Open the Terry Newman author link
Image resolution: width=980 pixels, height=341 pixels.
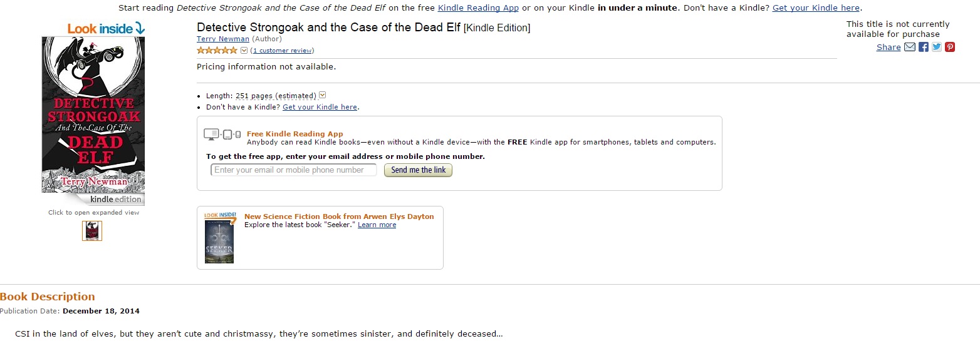(x=223, y=39)
